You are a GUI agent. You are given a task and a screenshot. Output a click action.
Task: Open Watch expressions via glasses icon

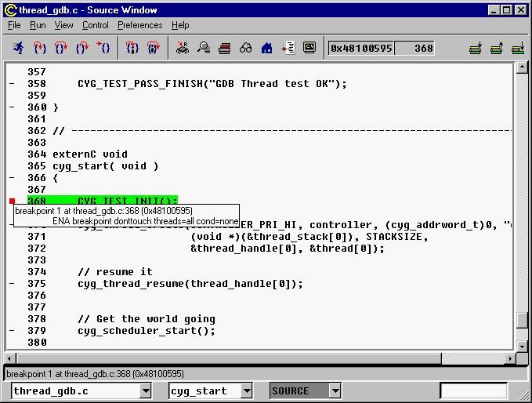point(245,49)
